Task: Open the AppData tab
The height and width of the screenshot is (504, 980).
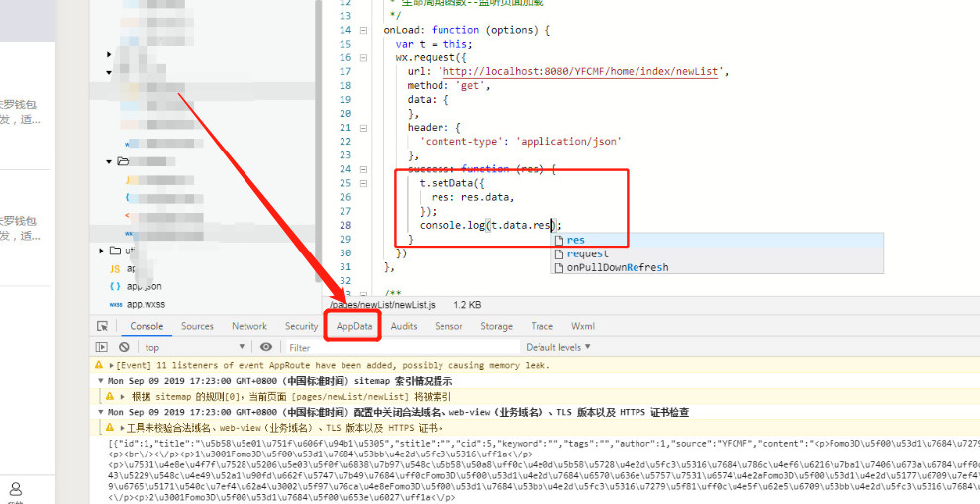Action: 353,326
